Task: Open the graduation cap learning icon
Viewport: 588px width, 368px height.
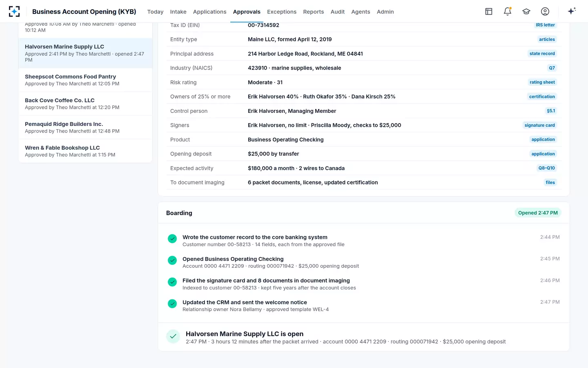Action: 526,11
